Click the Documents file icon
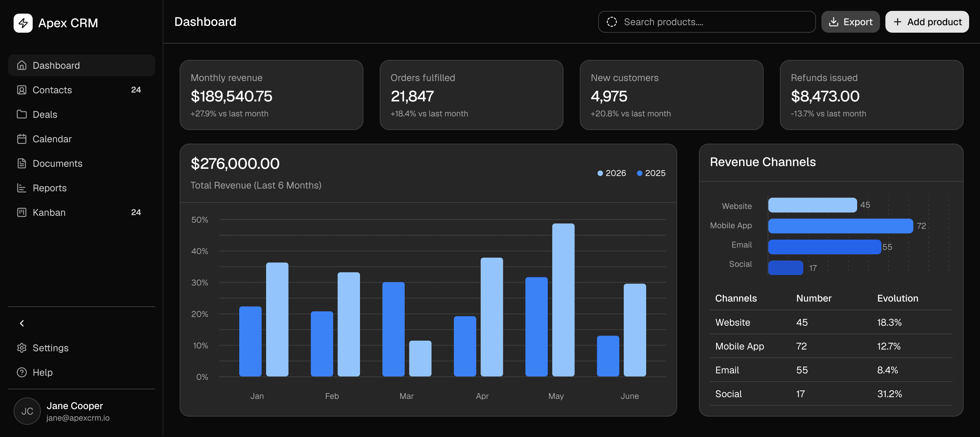This screenshot has width=980, height=437. 22,163
